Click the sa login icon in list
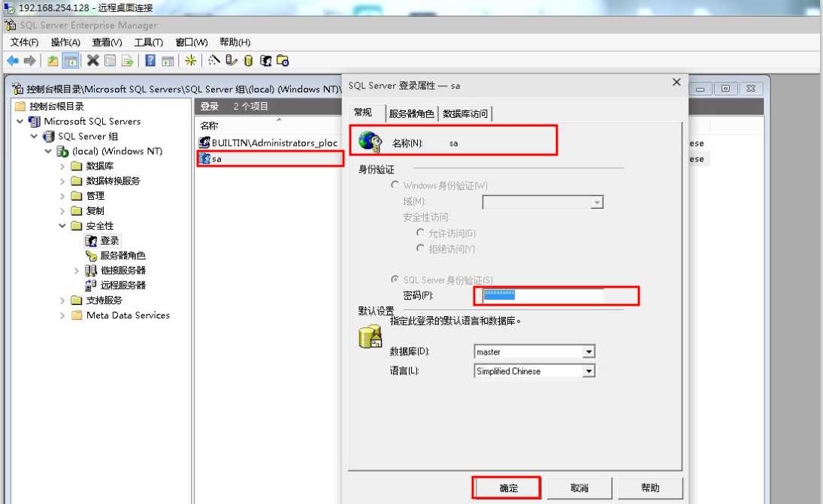This screenshot has height=504, width=823. click(204, 158)
